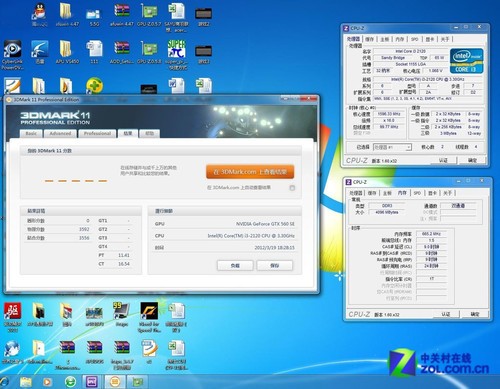The height and width of the screenshot is (389, 500).
Task: Switch to the Advanced tab in 3DMark 11
Action: 60,133
